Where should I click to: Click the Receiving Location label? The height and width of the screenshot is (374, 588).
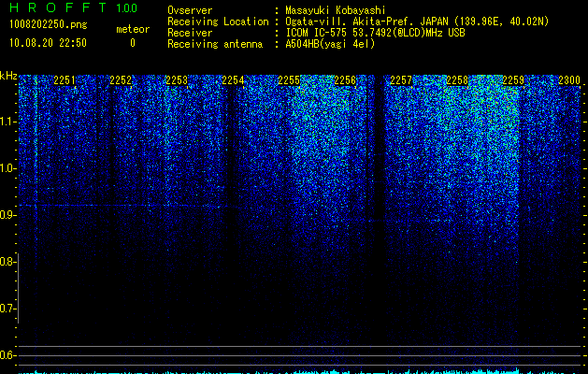[218, 22]
